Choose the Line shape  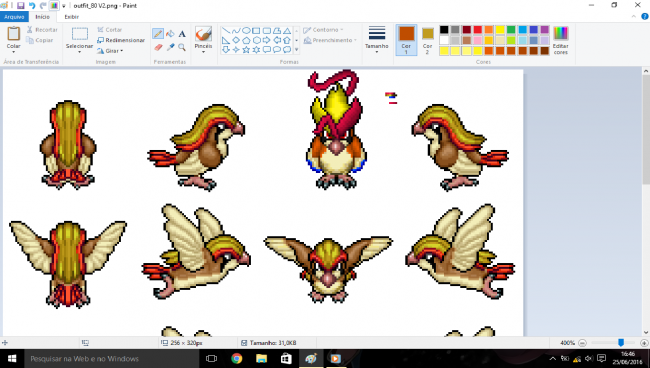[x=226, y=30]
